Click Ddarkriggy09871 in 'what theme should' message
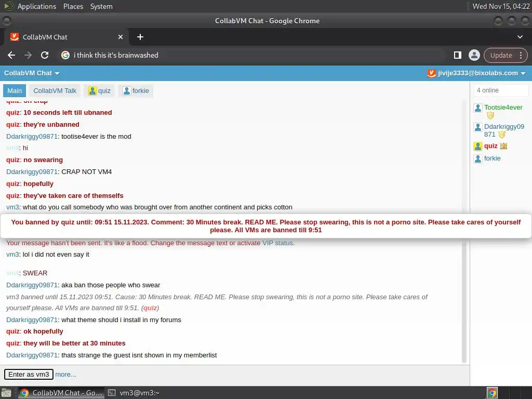The width and height of the screenshot is (532, 399). tap(32, 320)
